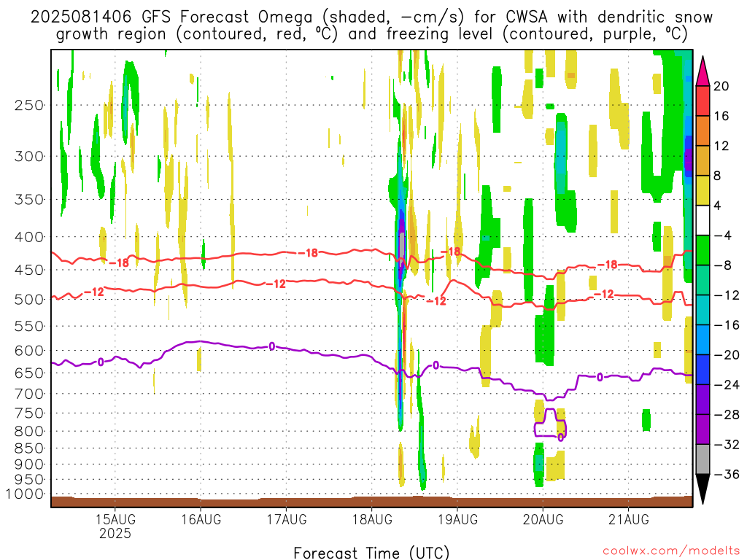Click the colorbar value label 4
The width and height of the screenshot is (747, 560).
click(718, 206)
